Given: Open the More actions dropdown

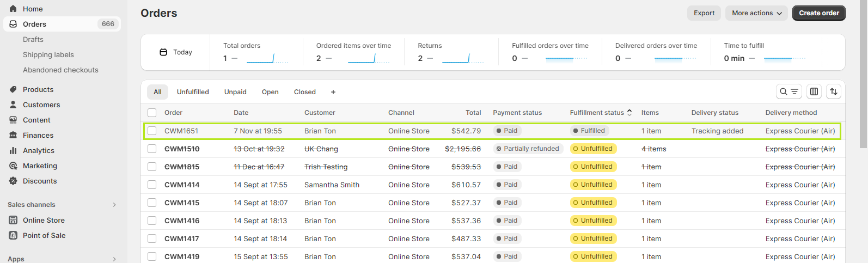Looking at the screenshot, I should pos(756,13).
